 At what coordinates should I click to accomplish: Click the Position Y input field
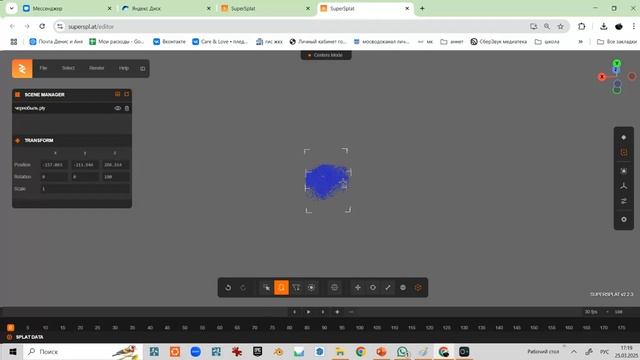(84, 165)
